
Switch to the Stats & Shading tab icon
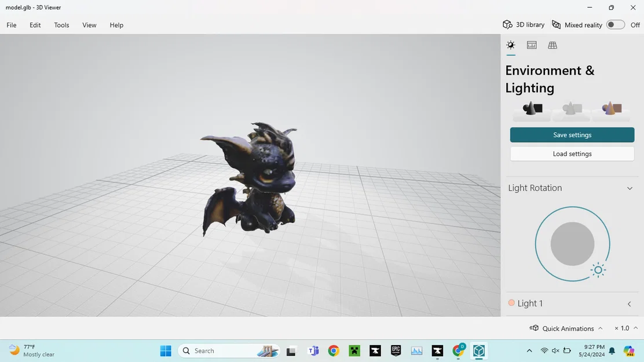point(532,45)
